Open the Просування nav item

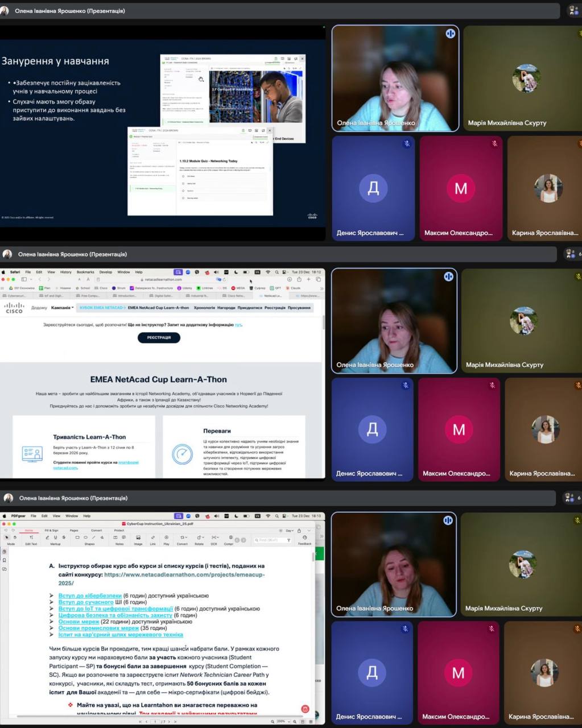[299, 308]
